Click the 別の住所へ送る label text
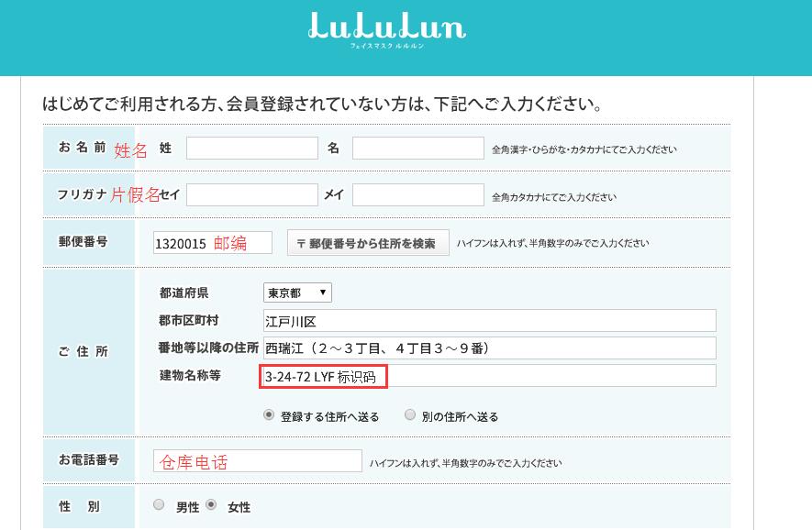Image resolution: width=812 pixels, height=530 pixels. [460, 416]
